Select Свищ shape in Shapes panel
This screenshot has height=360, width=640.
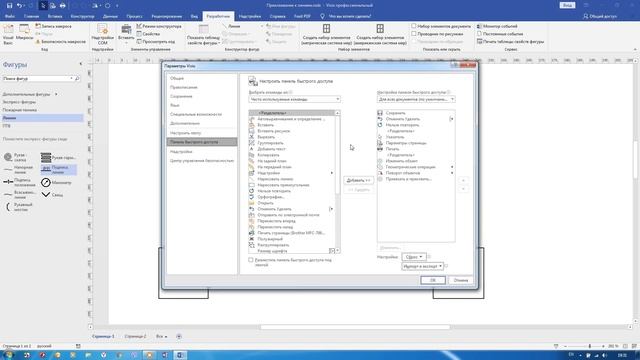(x=53, y=195)
